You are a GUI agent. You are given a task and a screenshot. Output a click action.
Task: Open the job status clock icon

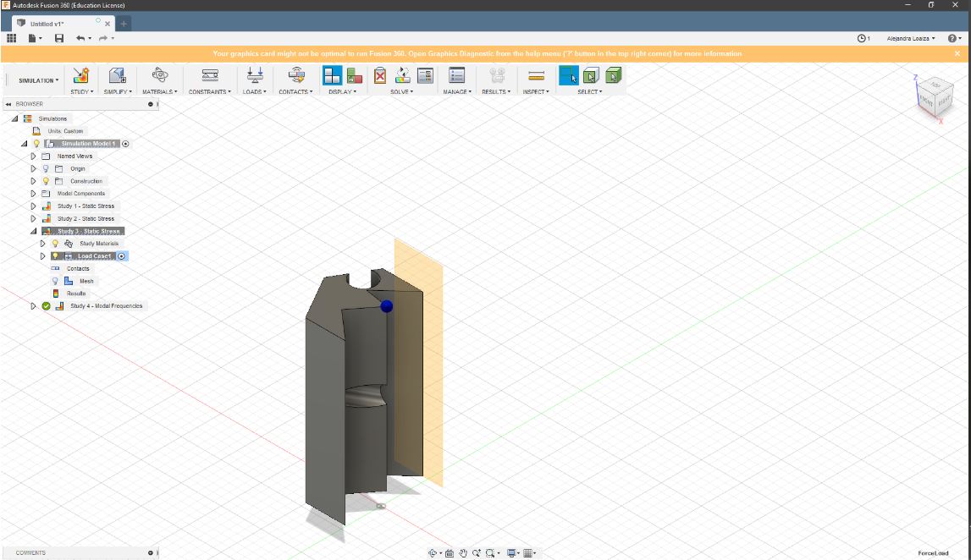click(x=862, y=38)
